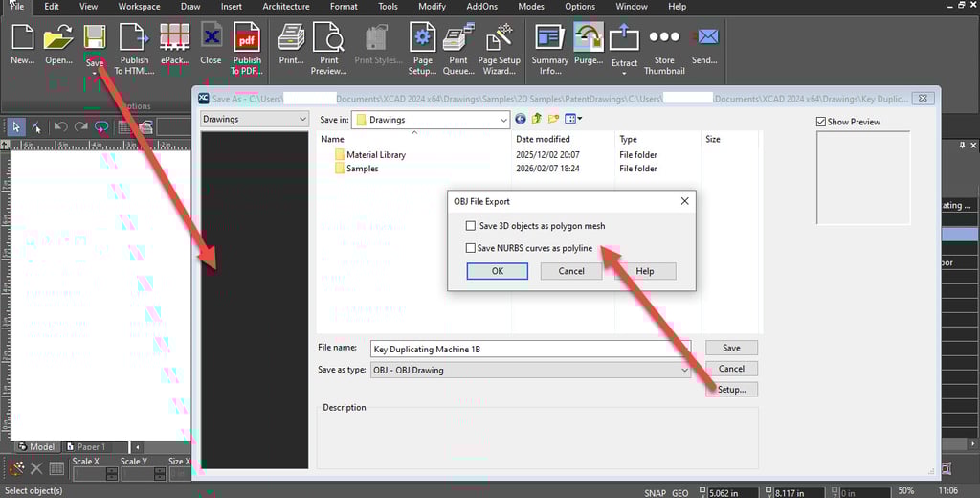Open the Modify menu
This screenshot has width=980, height=498.
[433, 7]
